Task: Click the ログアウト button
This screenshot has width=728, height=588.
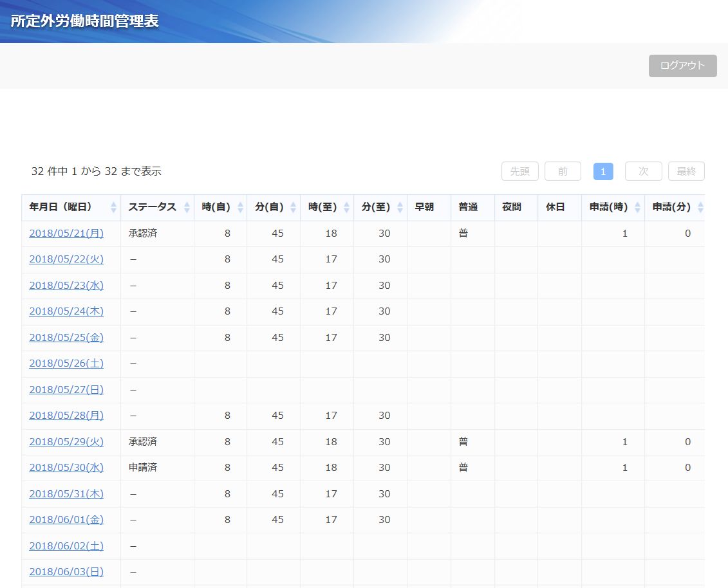Action: tap(682, 66)
